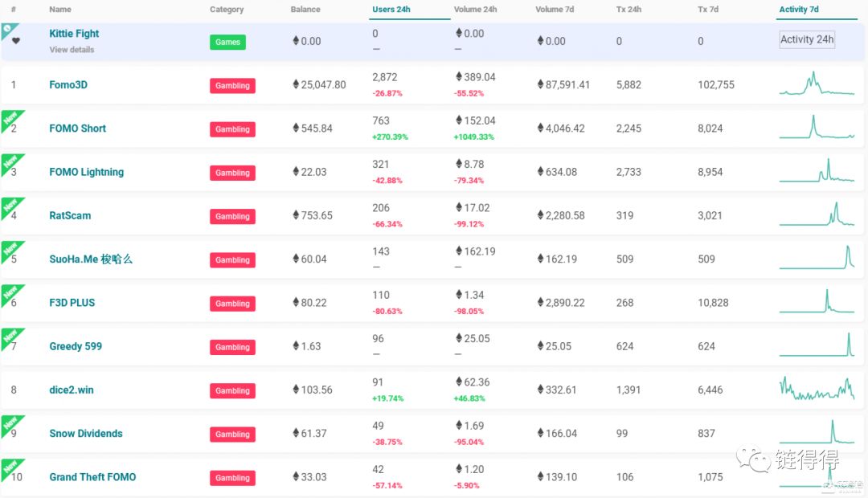Sort table by Balance column header
The image size is (868, 498).
(305, 10)
